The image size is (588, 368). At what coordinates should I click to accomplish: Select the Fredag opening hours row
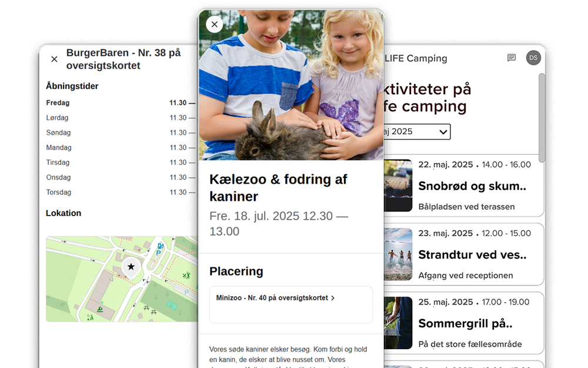point(121,103)
